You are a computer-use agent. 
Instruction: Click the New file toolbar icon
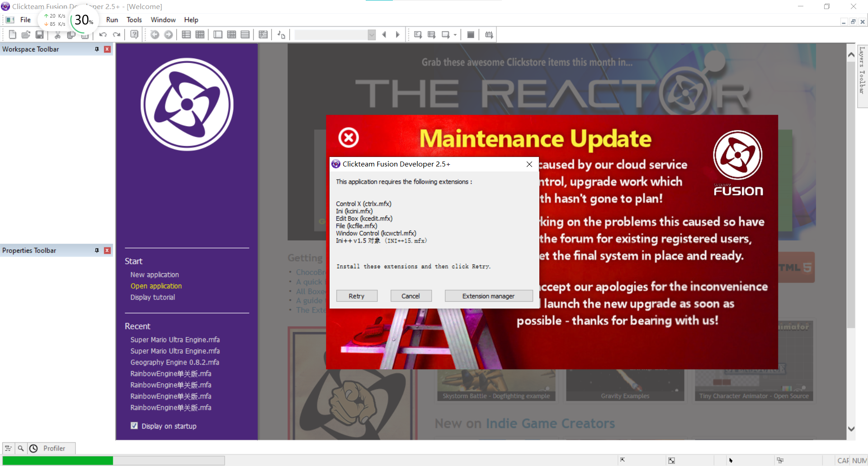(x=13, y=35)
